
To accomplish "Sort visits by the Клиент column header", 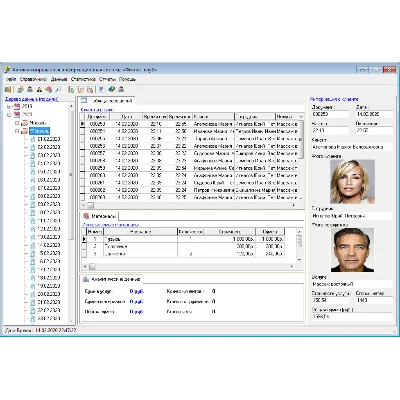I will click(213, 117).
